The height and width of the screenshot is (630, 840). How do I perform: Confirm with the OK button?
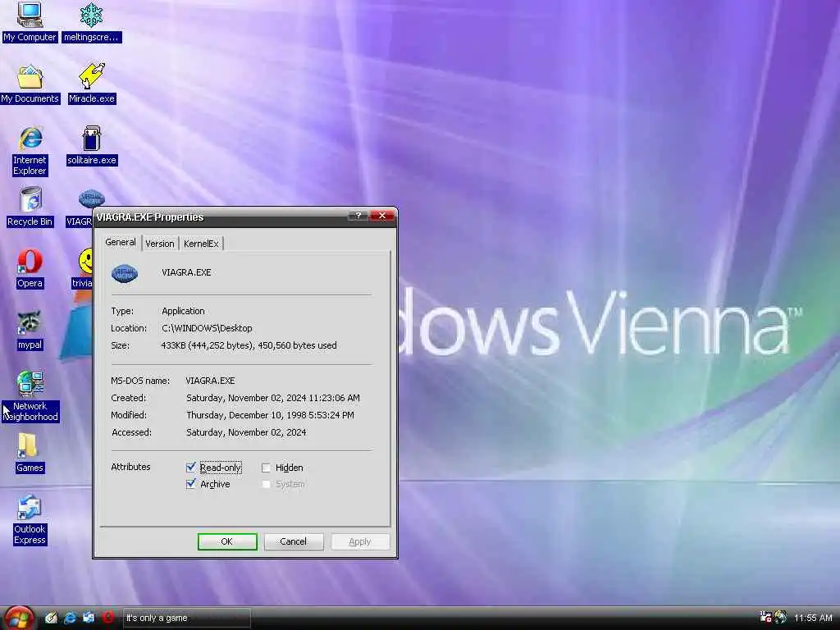[227, 541]
